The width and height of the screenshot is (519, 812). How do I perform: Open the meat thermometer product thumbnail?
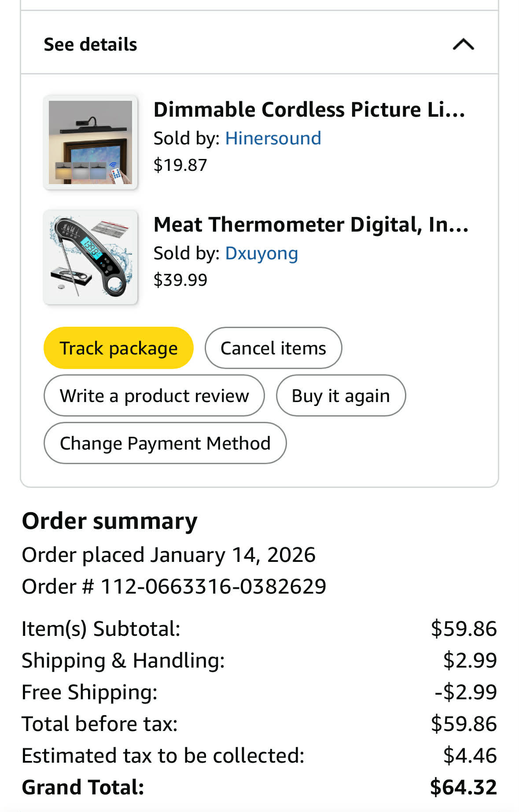(90, 257)
